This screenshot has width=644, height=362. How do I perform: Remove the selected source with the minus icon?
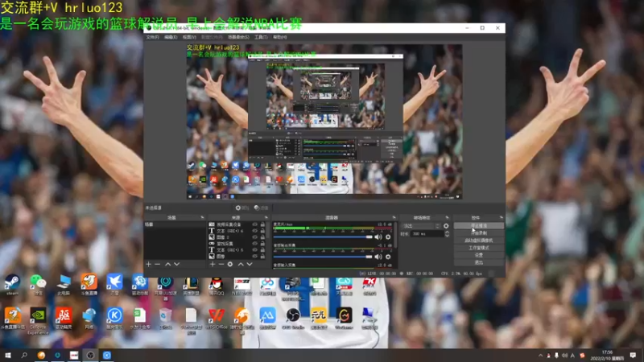pos(221,265)
